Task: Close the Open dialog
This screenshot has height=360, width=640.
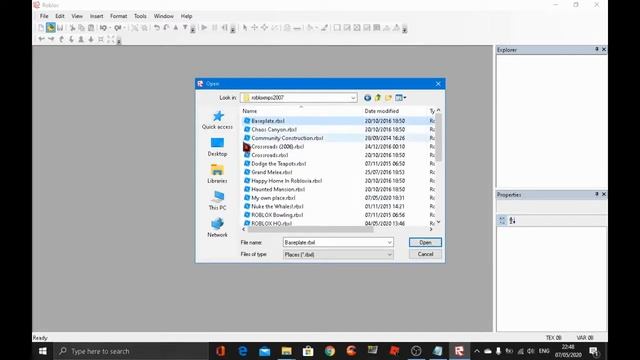Action: point(438,84)
